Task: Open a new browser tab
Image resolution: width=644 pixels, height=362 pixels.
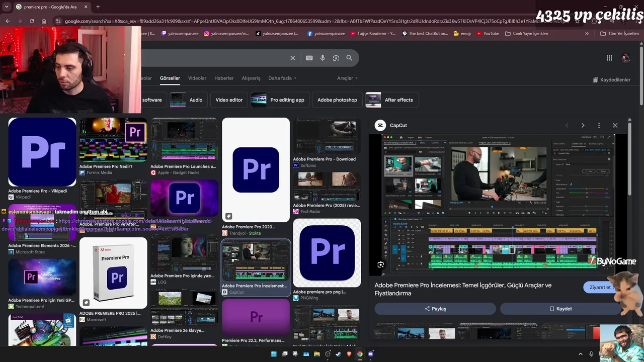Action: (98, 7)
